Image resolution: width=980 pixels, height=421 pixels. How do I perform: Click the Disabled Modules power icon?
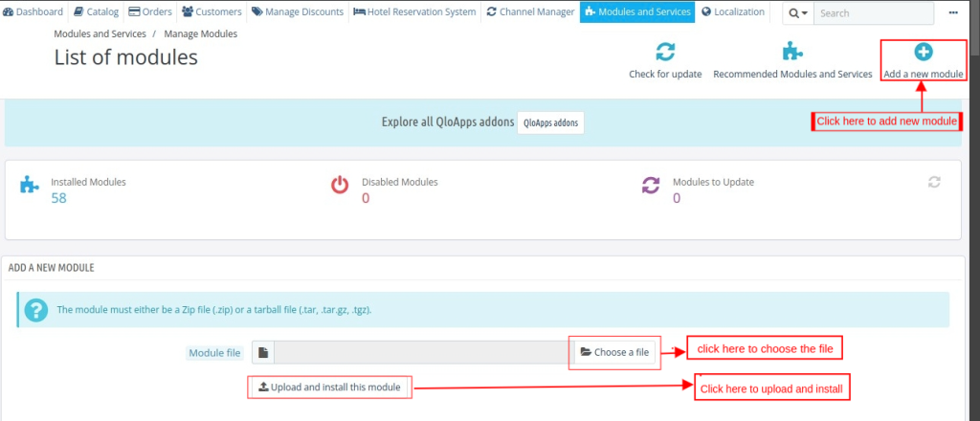tap(340, 185)
